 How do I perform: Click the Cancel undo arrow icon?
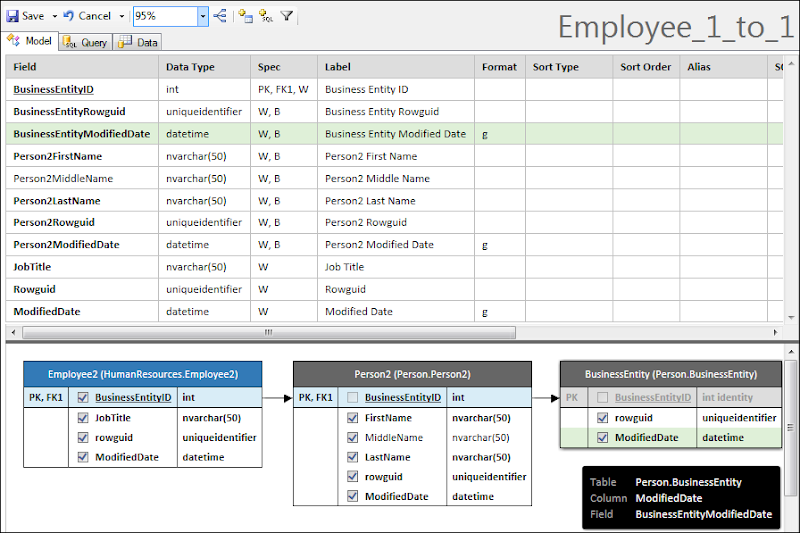tap(69, 16)
